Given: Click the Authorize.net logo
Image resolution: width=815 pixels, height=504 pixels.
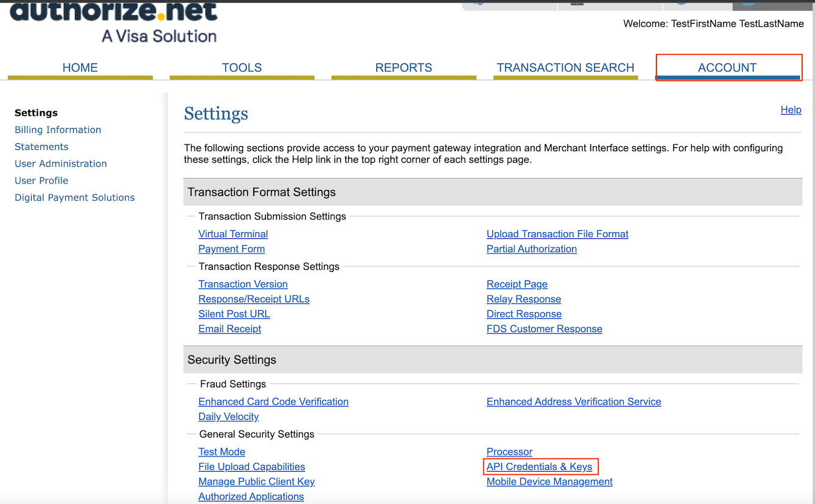Looking at the screenshot, I should click(x=113, y=22).
